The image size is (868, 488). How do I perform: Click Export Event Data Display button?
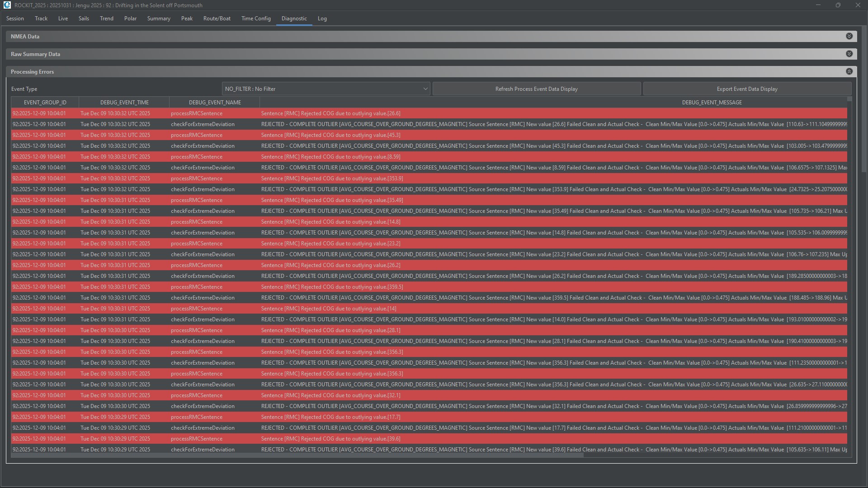coord(747,89)
